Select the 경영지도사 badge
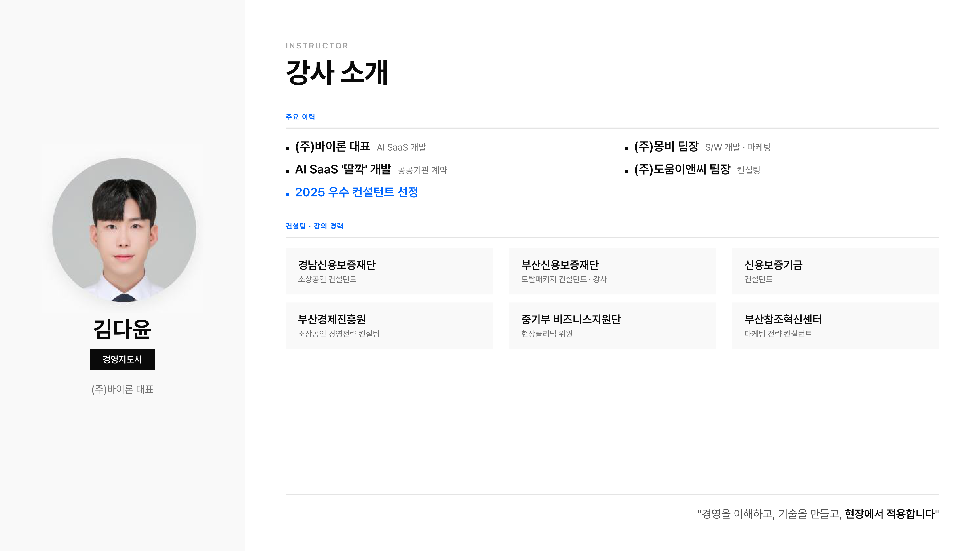This screenshot has height=551, width=980. (122, 359)
